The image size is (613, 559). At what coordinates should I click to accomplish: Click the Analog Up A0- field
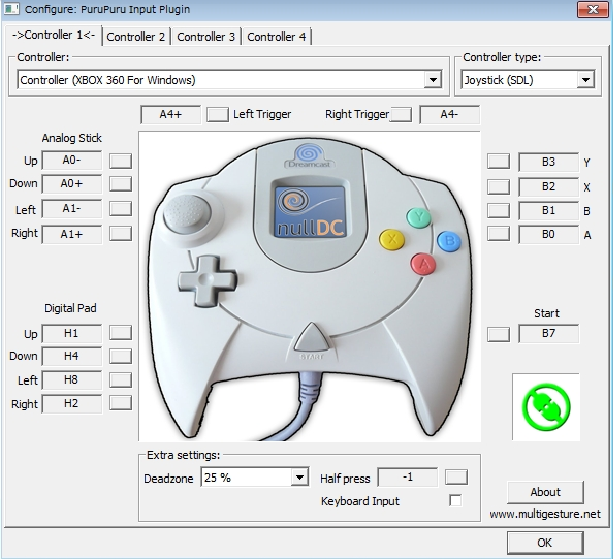tap(72, 160)
